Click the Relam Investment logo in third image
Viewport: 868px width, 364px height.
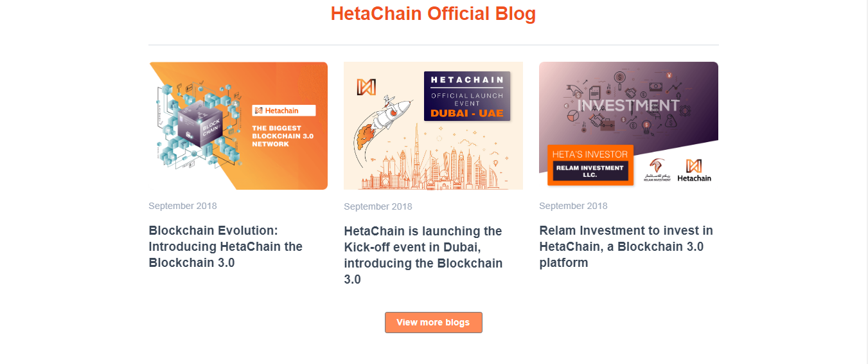[657, 170]
